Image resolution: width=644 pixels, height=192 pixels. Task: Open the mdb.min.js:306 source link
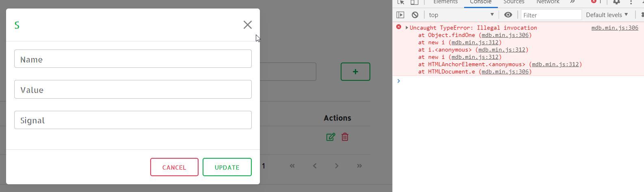pos(615,28)
